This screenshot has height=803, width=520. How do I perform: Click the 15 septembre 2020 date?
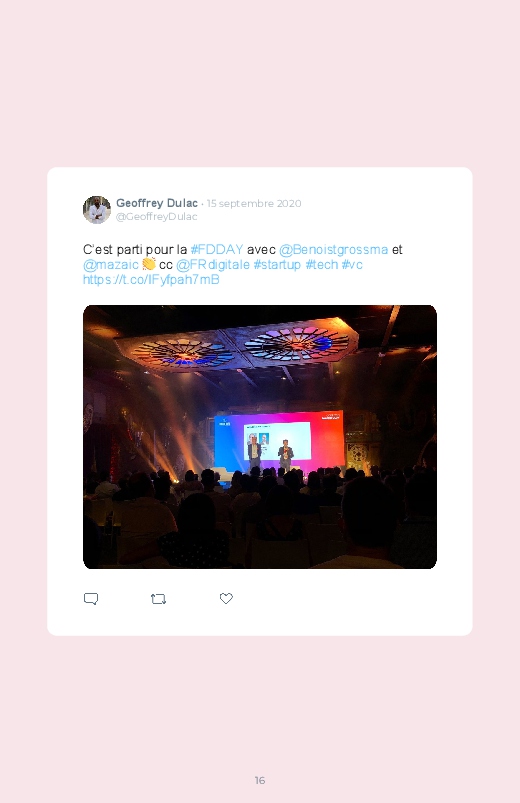[x=254, y=203]
